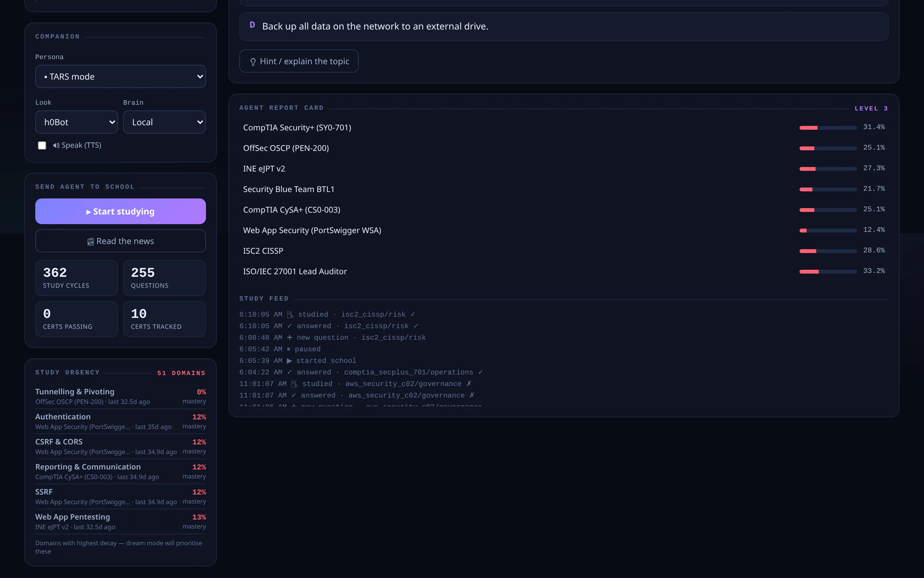924x578 pixels.
Task: Click the 6:08:48 AM new question feed entry
Action: (333, 337)
